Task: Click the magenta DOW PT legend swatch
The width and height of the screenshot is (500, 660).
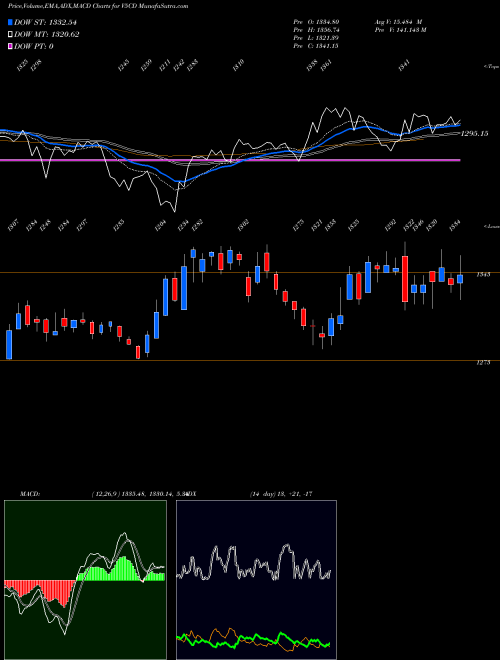Action: coord(10,46)
